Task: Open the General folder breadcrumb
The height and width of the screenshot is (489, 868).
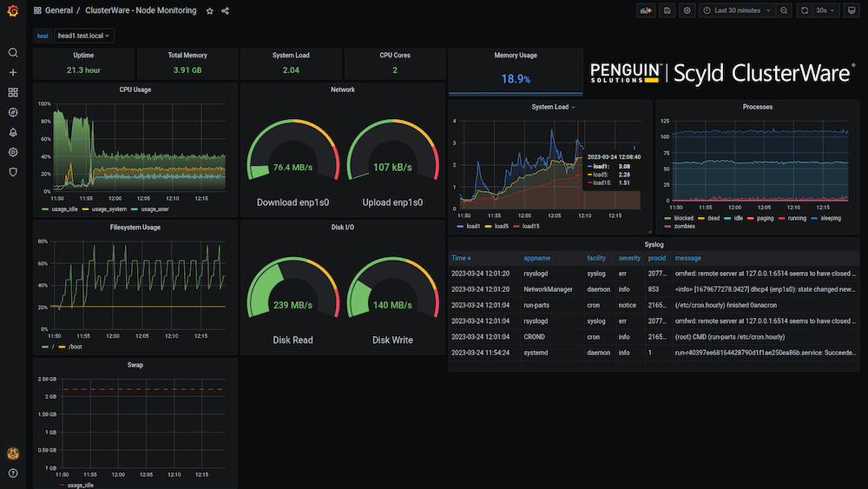Action: click(x=59, y=10)
